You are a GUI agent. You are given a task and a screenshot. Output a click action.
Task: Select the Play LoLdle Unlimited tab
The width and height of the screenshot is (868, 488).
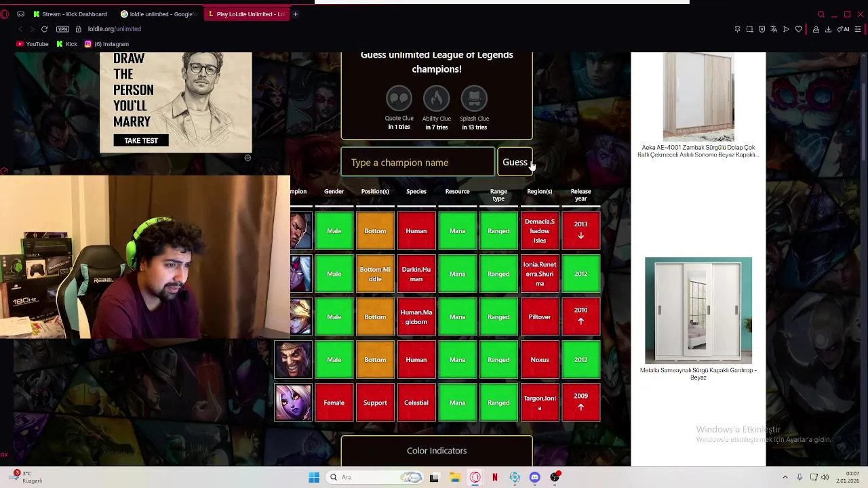[x=245, y=14]
